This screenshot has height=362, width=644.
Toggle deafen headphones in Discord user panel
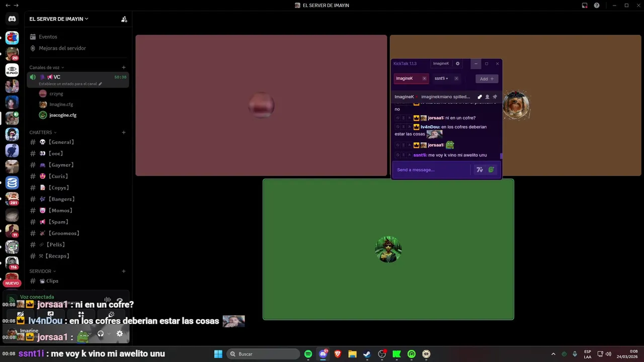[x=101, y=333]
